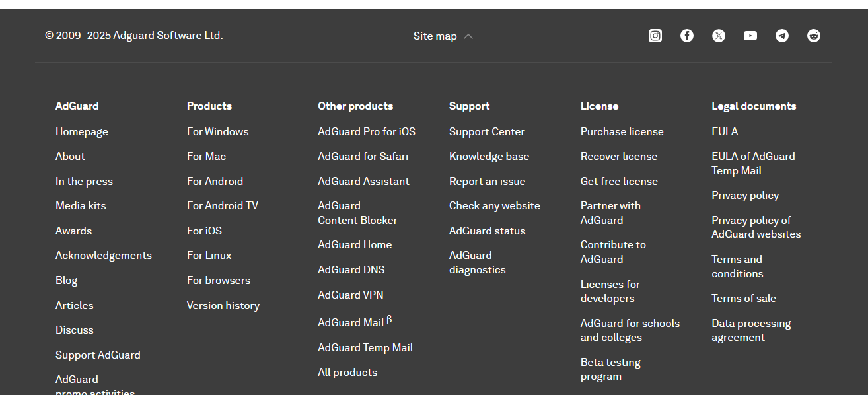Open AdGuard Content Blocker link

pos(357,213)
